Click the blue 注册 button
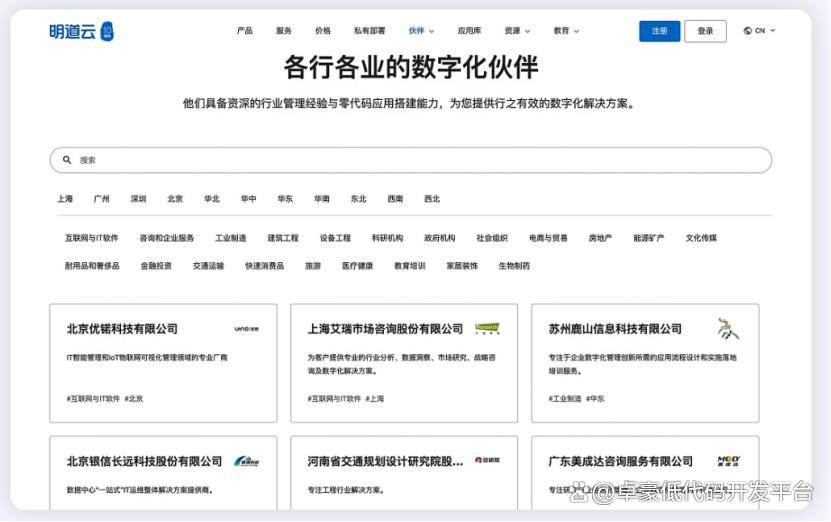 [x=659, y=31]
